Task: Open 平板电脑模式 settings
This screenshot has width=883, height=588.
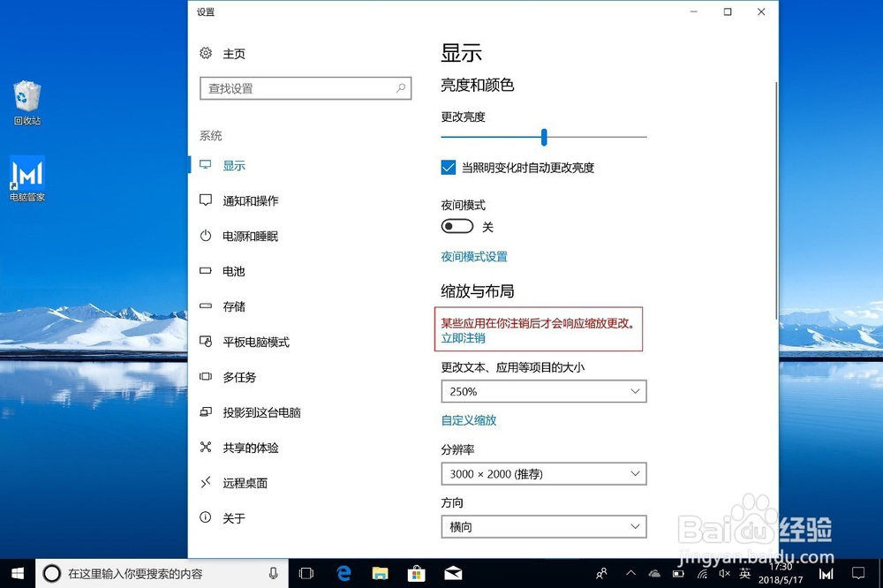Action: point(256,342)
